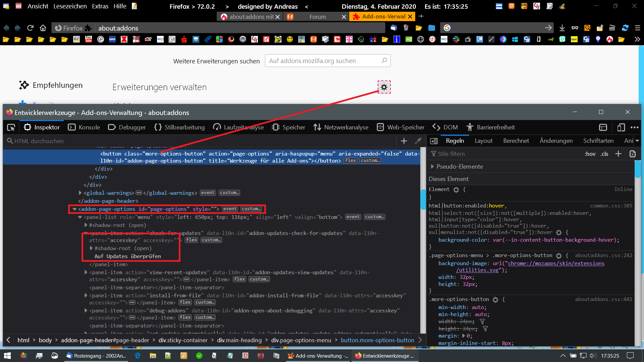This screenshot has width=644, height=362.
Task: Open the Layout sidebar tab
Action: point(483,141)
